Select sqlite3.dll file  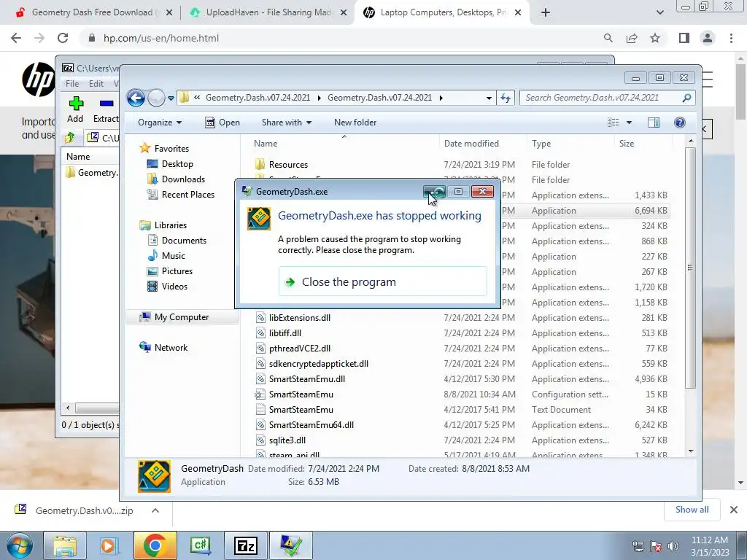(287, 440)
